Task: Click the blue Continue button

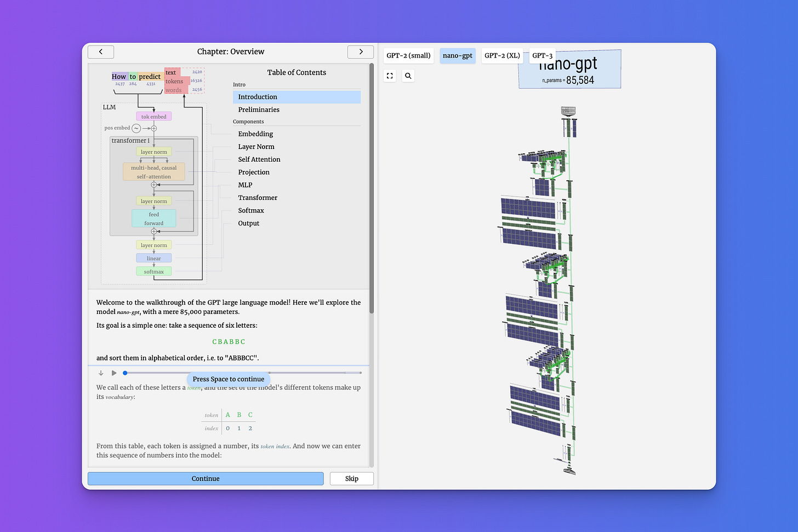Action: 206,478
